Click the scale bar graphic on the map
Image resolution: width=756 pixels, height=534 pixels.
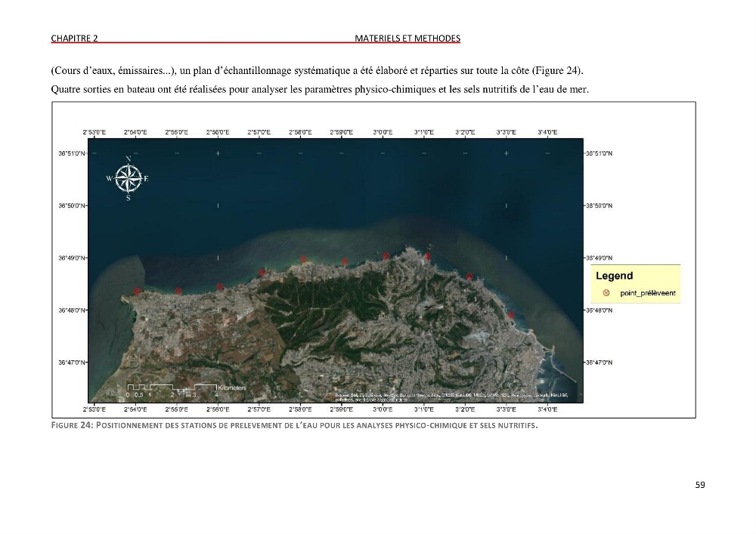172,390
